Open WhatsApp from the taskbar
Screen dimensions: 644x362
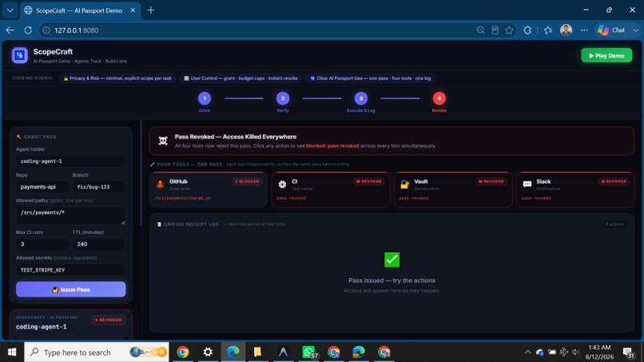pos(309,352)
